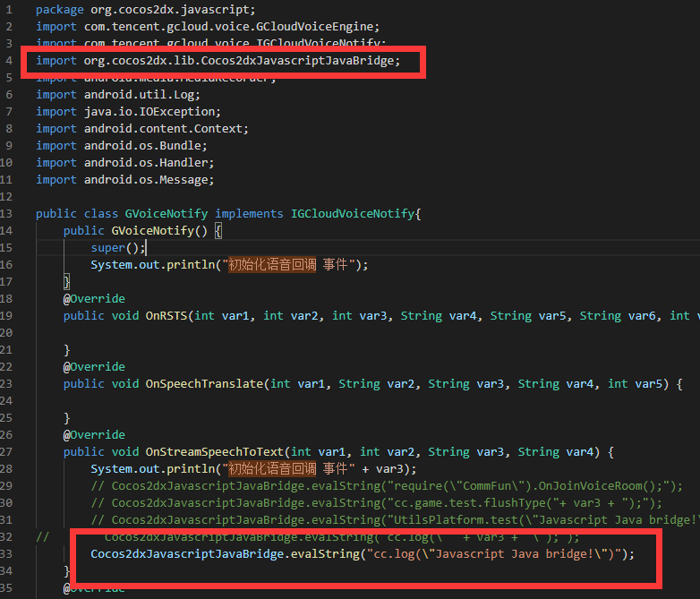Image resolution: width=700 pixels, height=599 pixels.
Task: Click the active evalString call on line 33
Action: (363, 554)
